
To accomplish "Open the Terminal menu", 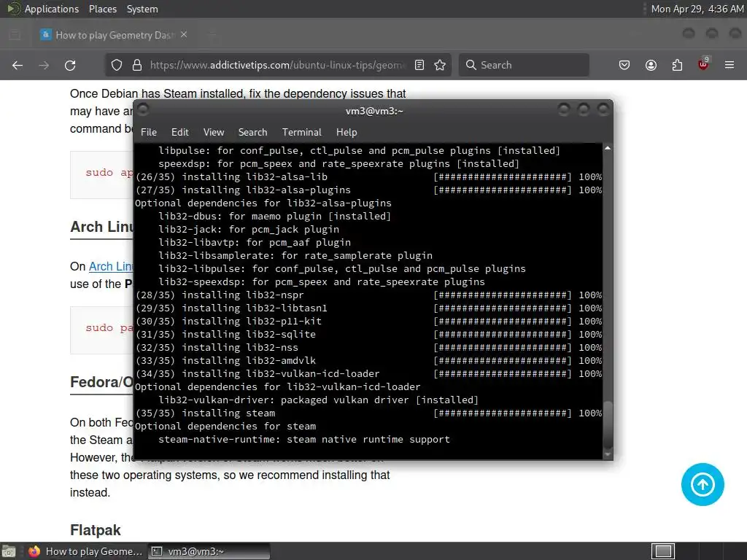I will [x=301, y=133].
